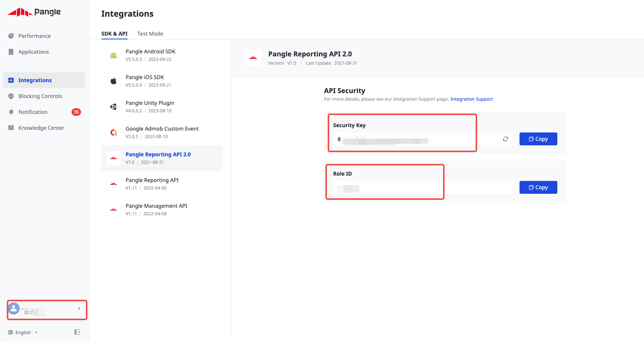Click the header Pangle Reporting API logo
The width and height of the screenshot is (644, 341).
[253, 58]
